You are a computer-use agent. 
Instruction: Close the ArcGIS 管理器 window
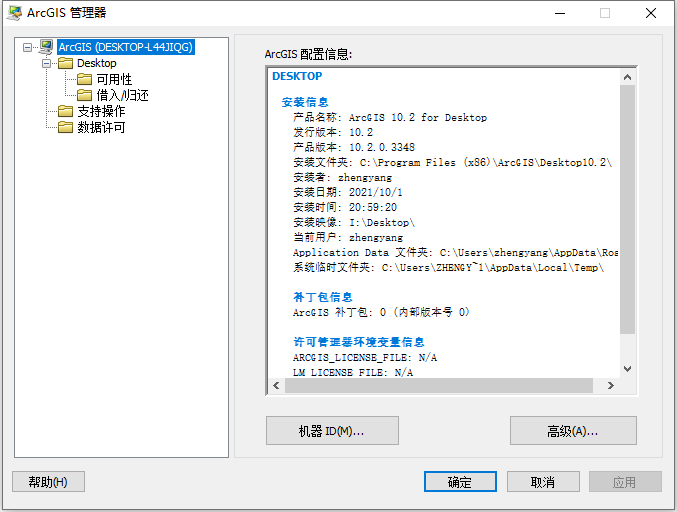pos(651,13)
